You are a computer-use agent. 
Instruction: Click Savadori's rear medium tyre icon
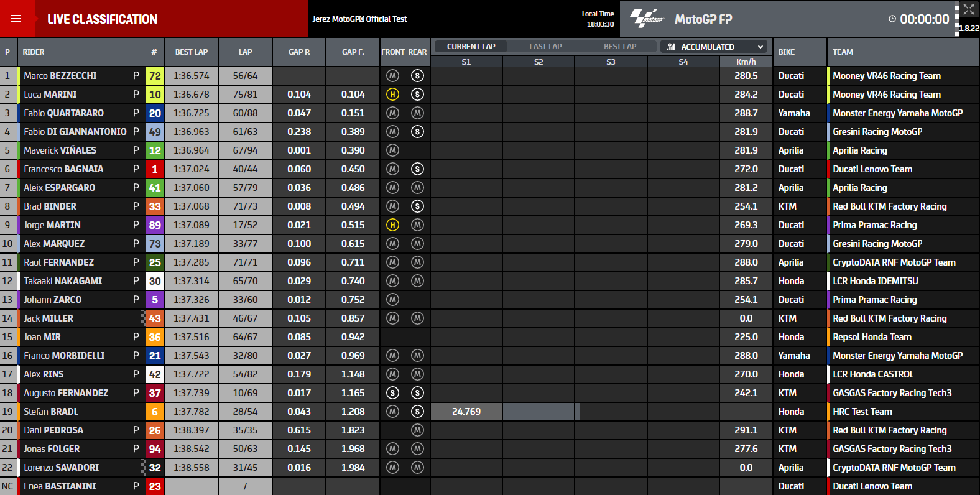tap(417, 468)
